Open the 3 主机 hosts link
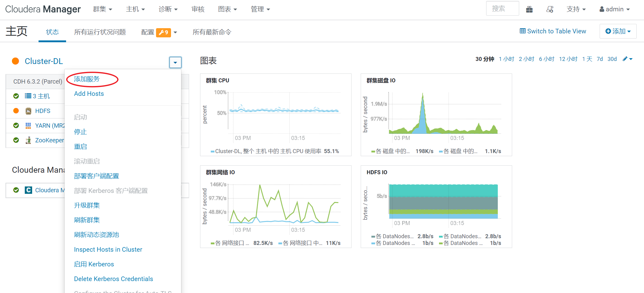 41,96
